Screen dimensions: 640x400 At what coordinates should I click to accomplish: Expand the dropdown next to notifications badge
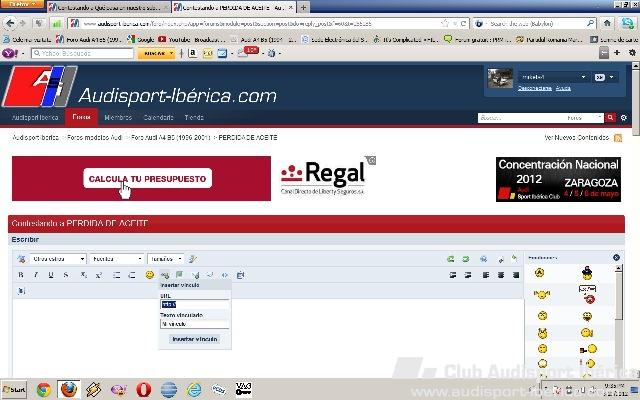pyautogui.click(x=611, y=77)
